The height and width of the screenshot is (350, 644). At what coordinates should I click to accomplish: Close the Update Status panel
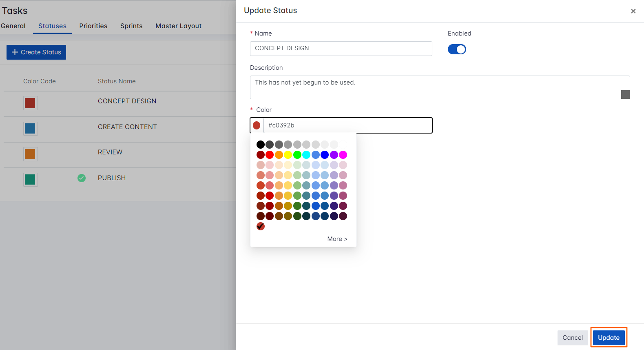[x=633, y=11]
